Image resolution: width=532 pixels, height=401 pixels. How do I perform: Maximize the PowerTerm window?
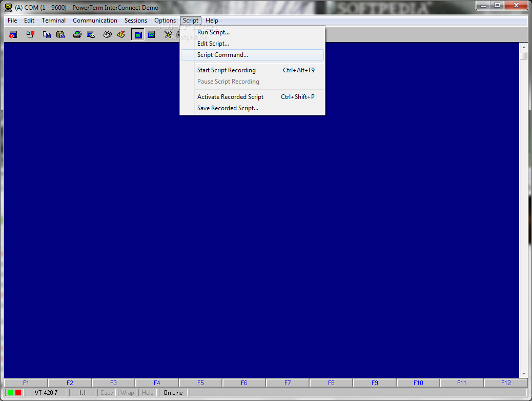(x=497, y=5)
